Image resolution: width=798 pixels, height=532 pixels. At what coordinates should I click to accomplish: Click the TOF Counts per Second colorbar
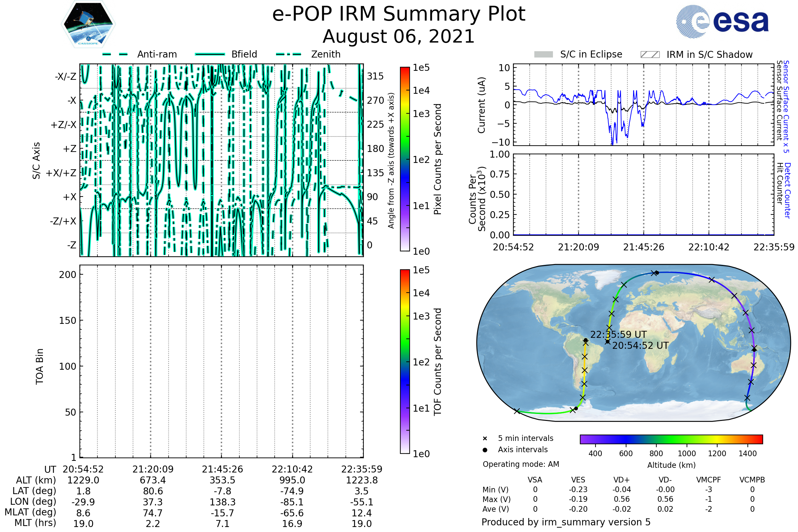(x=405, y=361)
